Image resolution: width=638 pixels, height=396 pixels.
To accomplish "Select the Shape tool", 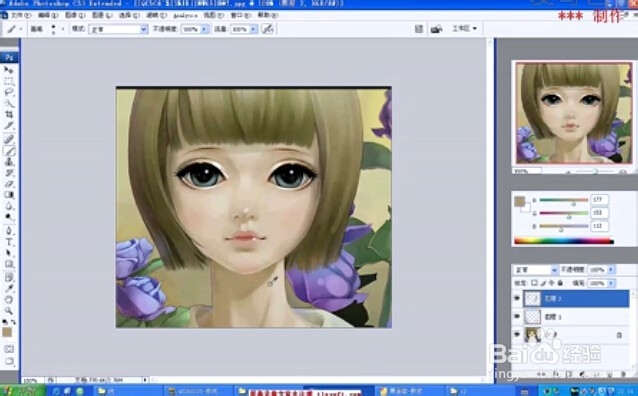I will tap(9, 264).
